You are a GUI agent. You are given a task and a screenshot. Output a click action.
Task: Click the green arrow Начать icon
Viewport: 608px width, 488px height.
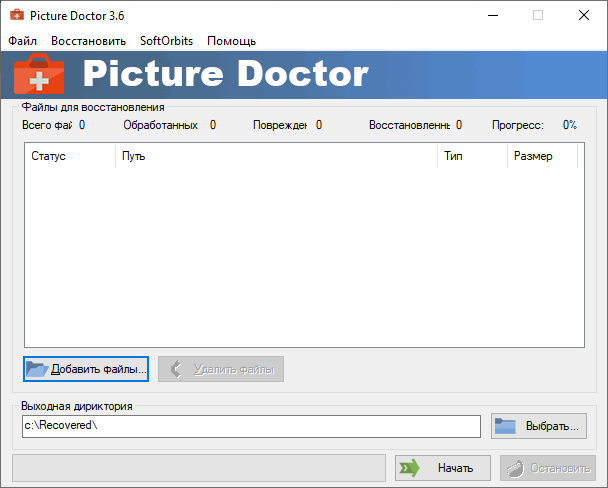(x=408, y=468)
